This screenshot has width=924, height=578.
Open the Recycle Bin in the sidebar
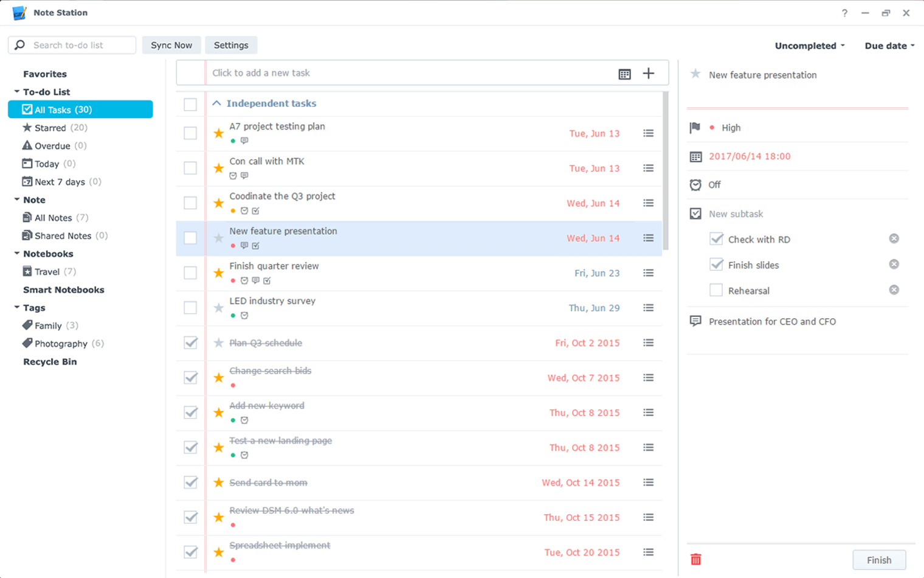[50, 361]
